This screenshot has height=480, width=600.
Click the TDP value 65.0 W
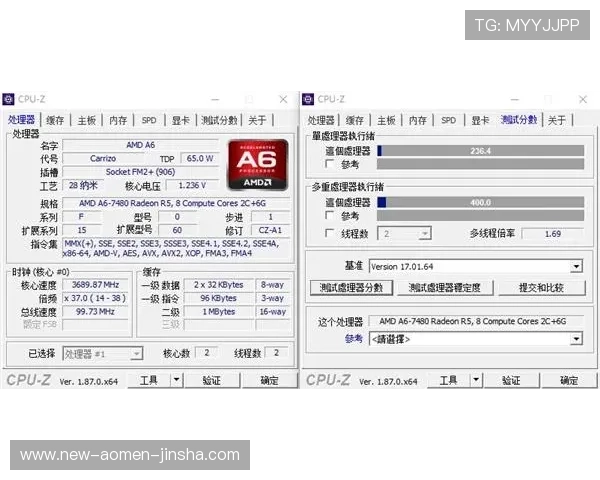point(200,158)
